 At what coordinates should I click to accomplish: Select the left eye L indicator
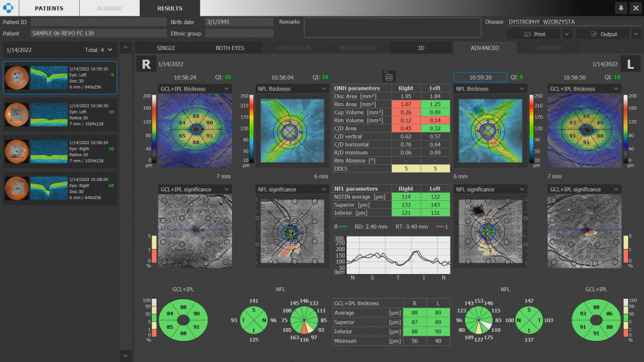pyautogui.click(x=630, y=64)
